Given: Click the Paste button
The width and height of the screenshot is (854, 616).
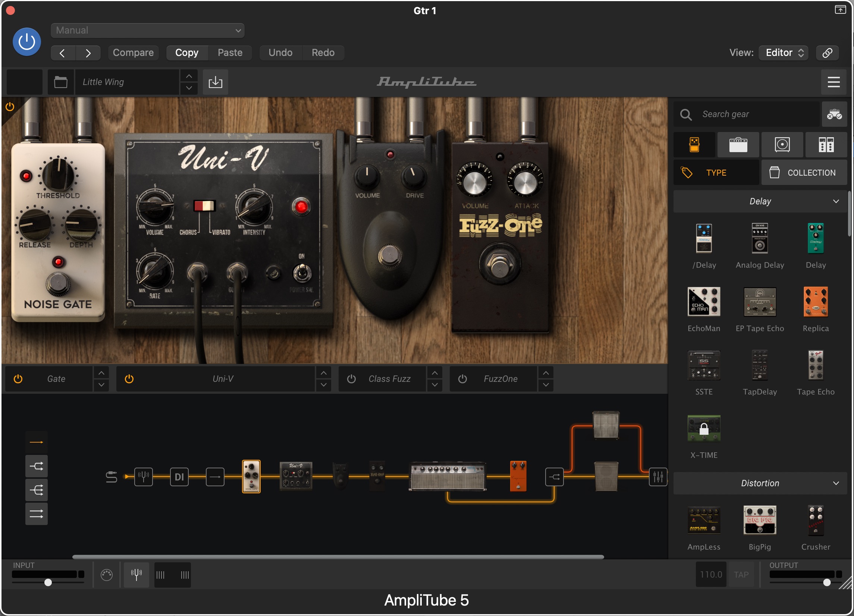Looking at the screenshot, I should coord(230,53).
